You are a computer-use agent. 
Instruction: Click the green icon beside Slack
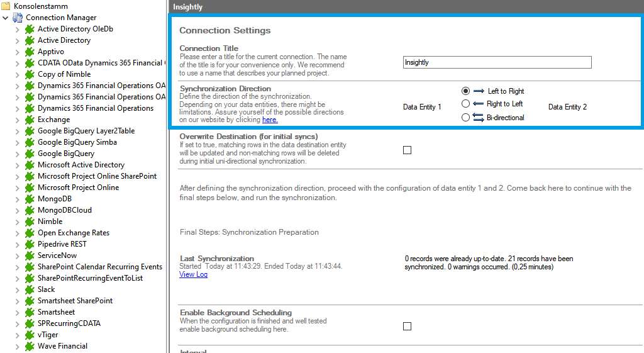coord(29,289)
